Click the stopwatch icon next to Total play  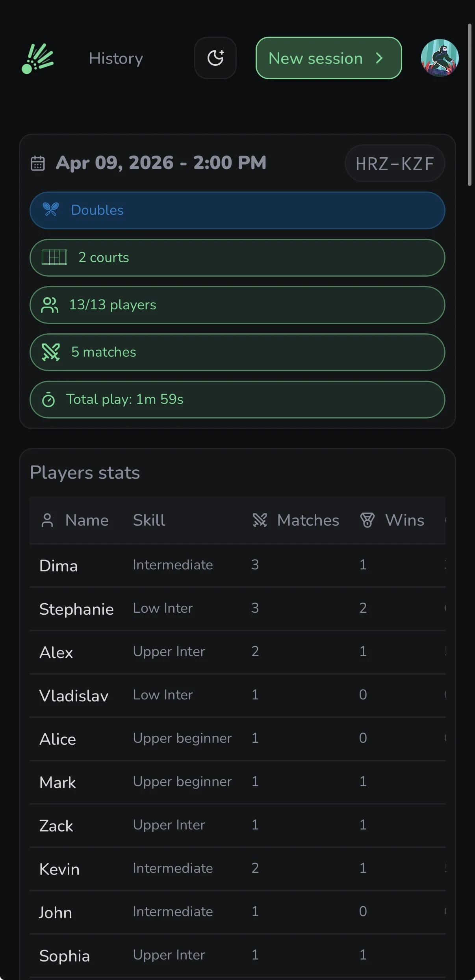49,399
